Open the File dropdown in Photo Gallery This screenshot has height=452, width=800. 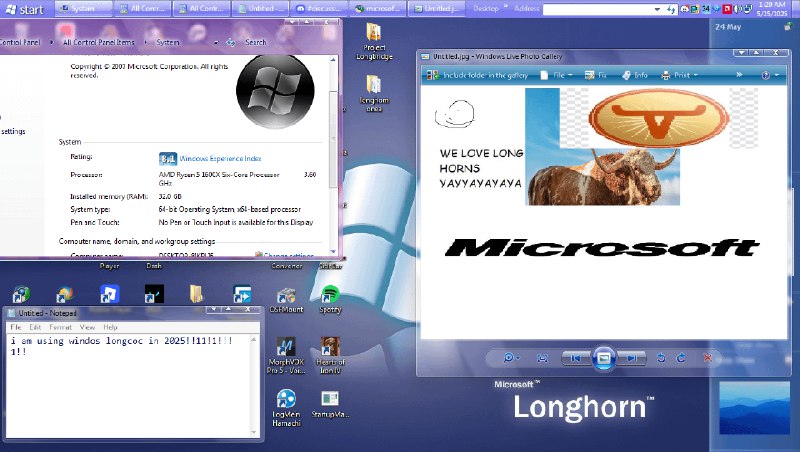tap(556, 76)
